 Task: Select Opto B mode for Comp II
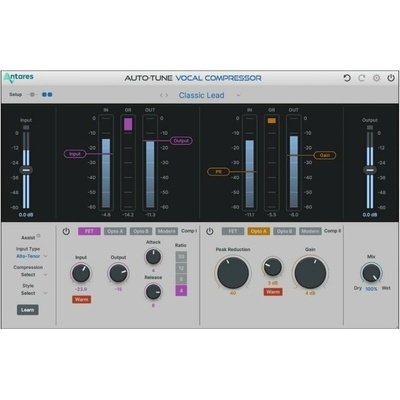(284, 231)
